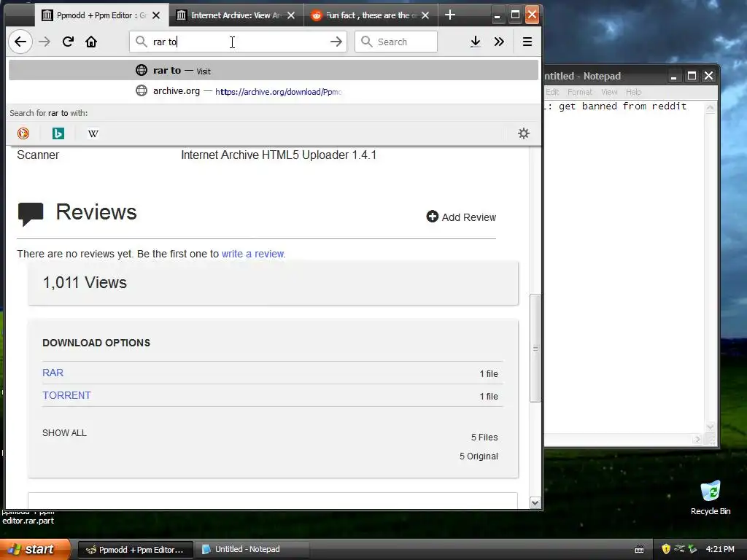The height and width of the screenshot is (560, 747).
Task: Click in the Notepad text area
Action: pos(624,267)
